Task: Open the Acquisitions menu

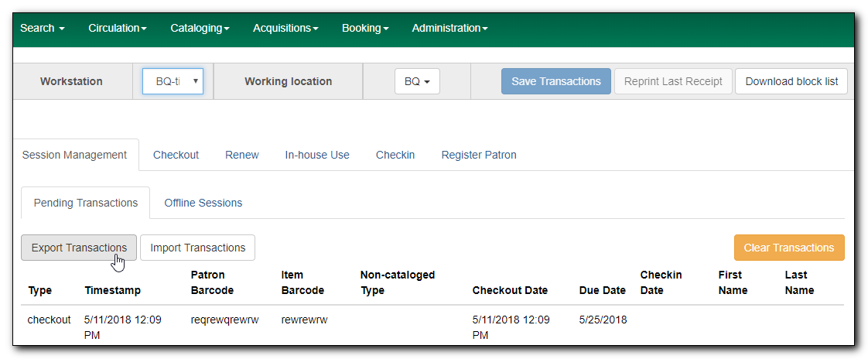Action: pyautogui.click(x=285, y=28)
